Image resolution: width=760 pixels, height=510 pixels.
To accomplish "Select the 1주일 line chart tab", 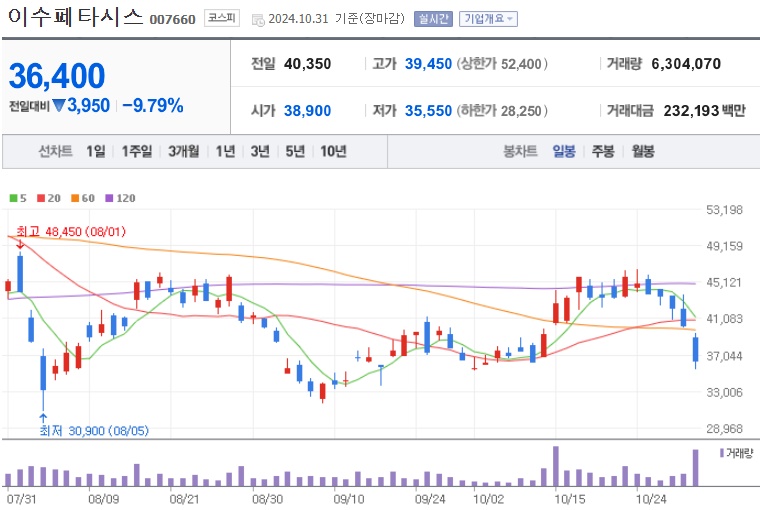I will [137, 151].
